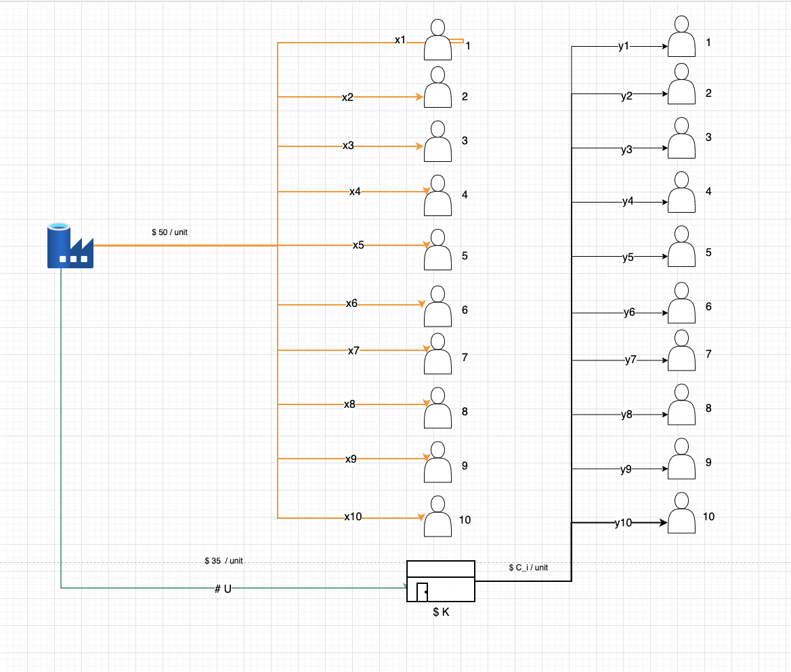Click number 7 beside the x7 person
The width and height of the screenshot is (791, 672).
[465, 357]
